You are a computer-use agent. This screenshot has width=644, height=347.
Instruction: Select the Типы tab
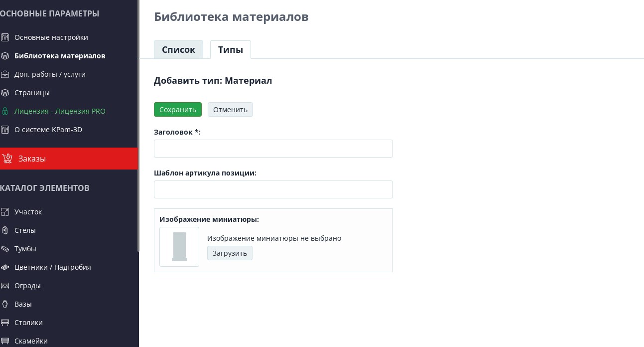(x=231, y=50)
